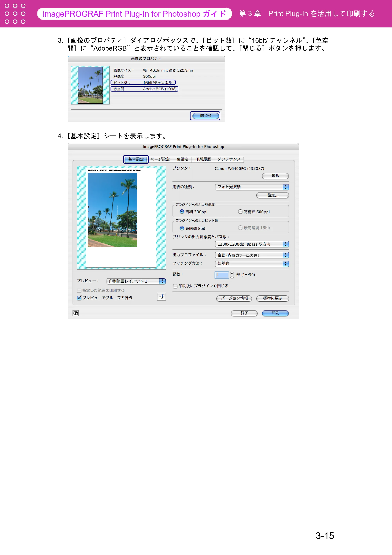Switch to the 基本設定 tab

[136, 159]
